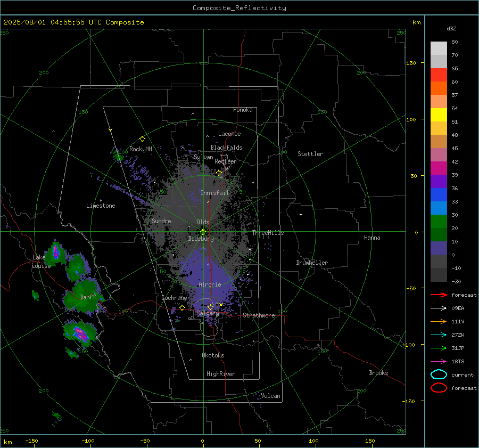This screenshot has height=448, width=479.
Task: Click the white plus marker north of Drumheller
Action: click(x=301, y=214)
